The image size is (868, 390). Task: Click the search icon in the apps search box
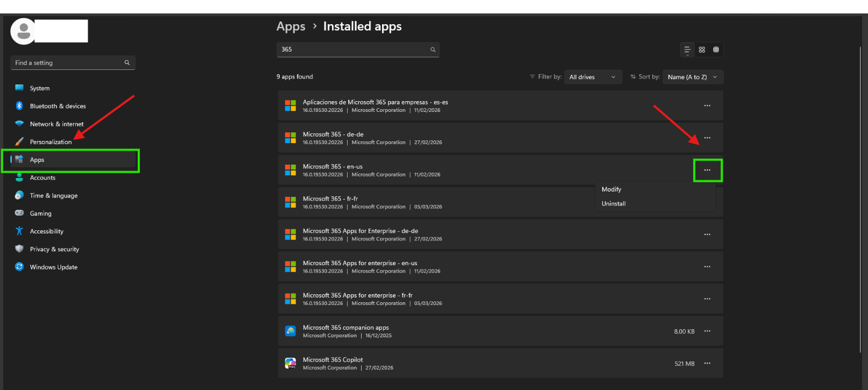[433, 49]
